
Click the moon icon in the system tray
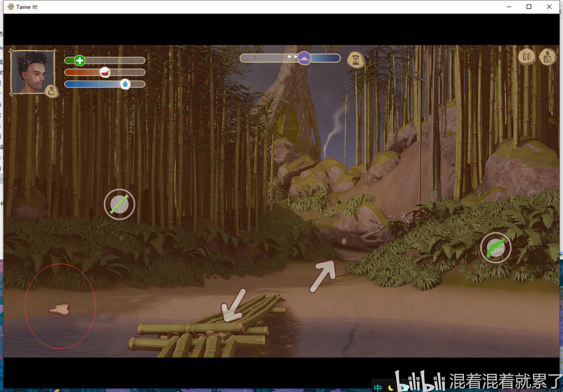[x=391, y=388]
